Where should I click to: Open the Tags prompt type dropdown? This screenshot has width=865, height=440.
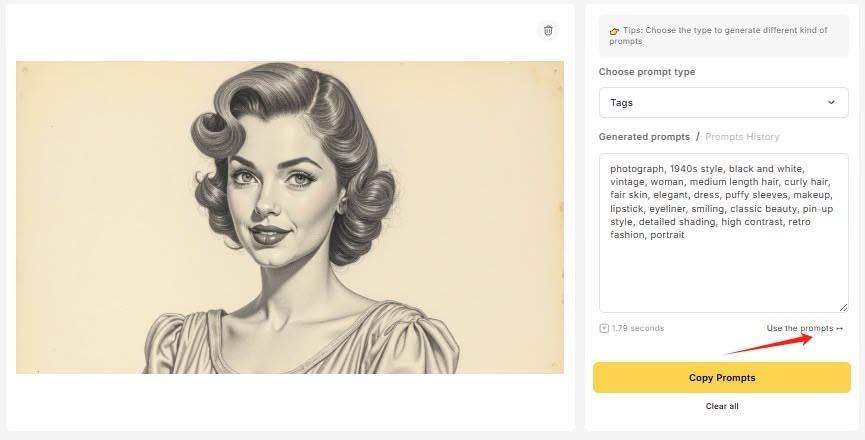(x=723, y=102)
